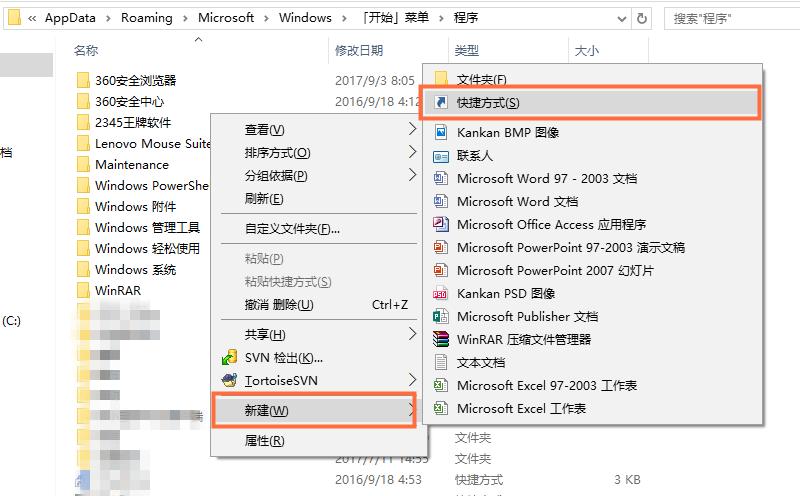Go to the Roaming breadcrumb segment
Image resolution: width=800 pixels, height=496 pixels.
146,18
